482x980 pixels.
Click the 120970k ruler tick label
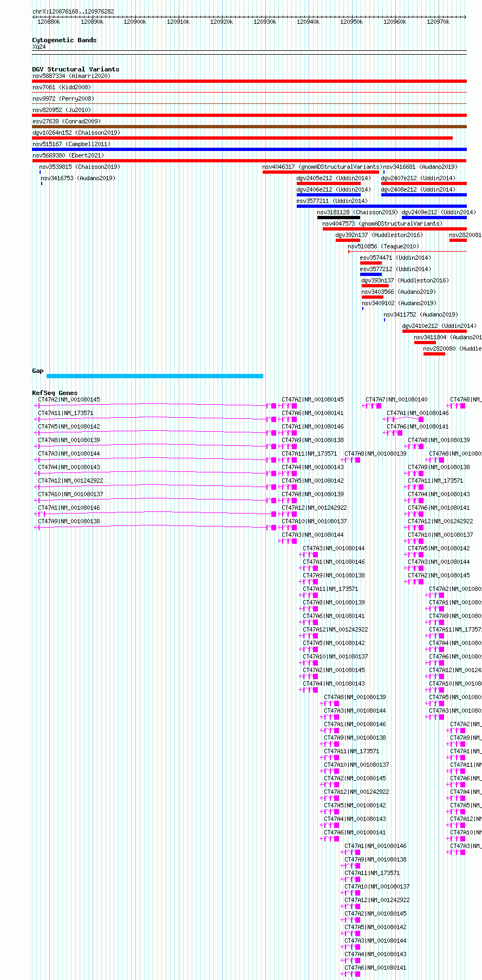[438, 22]
